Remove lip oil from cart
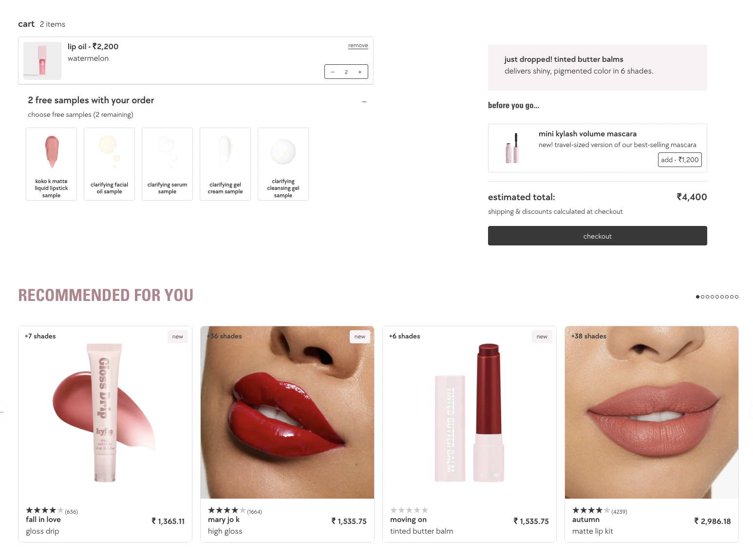This screenshot has width=753, height=560. (x=358, y=45)
